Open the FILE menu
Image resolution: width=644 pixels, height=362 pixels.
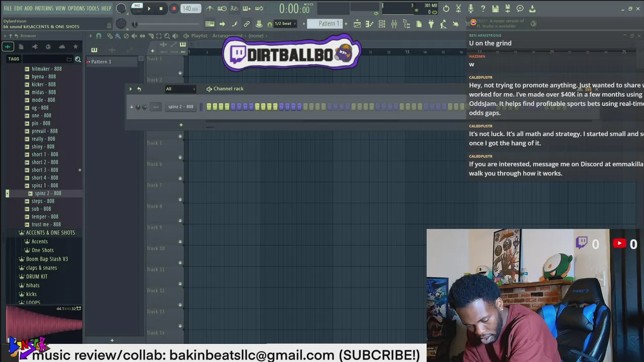click(x=8, y=9)
